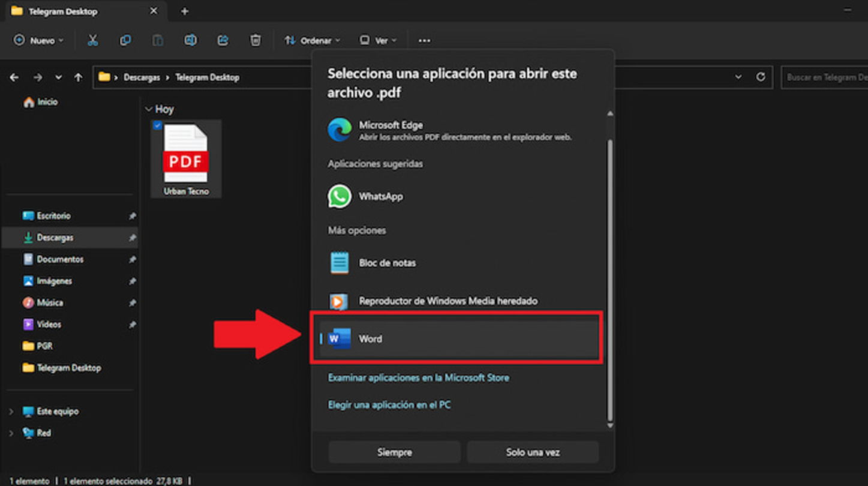Viewport: 868px width, 486px height.
Task: Click the Copy icon in toolbar
Action: [x=125, y=40]
